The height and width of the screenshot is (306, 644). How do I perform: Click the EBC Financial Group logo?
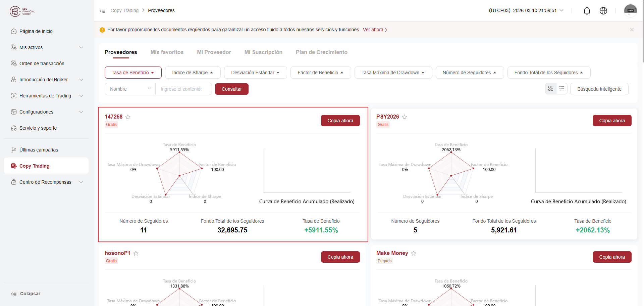click(22, 11)
